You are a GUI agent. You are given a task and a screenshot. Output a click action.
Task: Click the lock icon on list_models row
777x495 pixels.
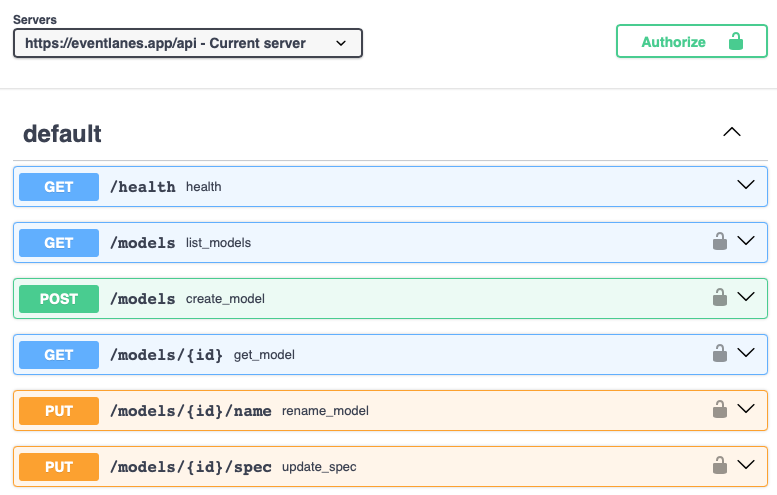point(720,241)
